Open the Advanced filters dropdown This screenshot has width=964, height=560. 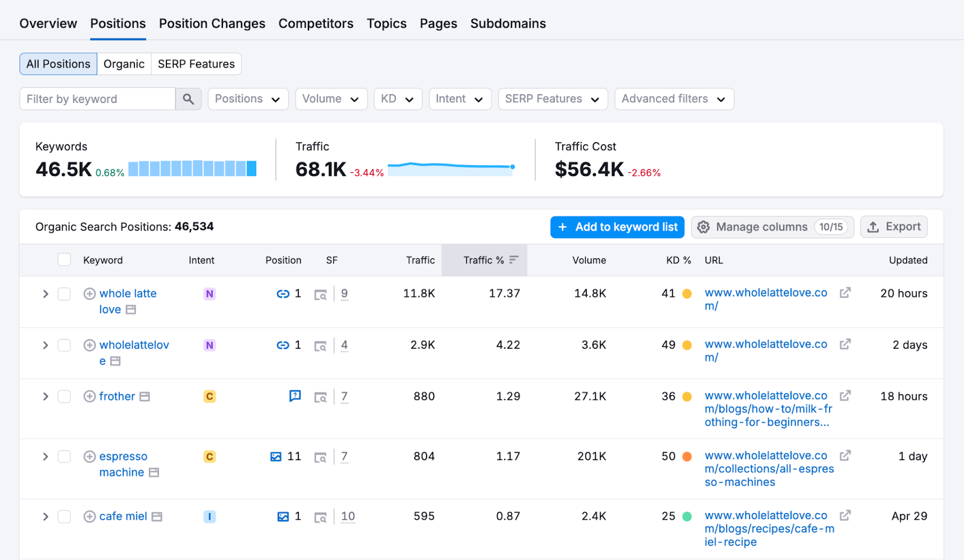[x=674, y=99]
